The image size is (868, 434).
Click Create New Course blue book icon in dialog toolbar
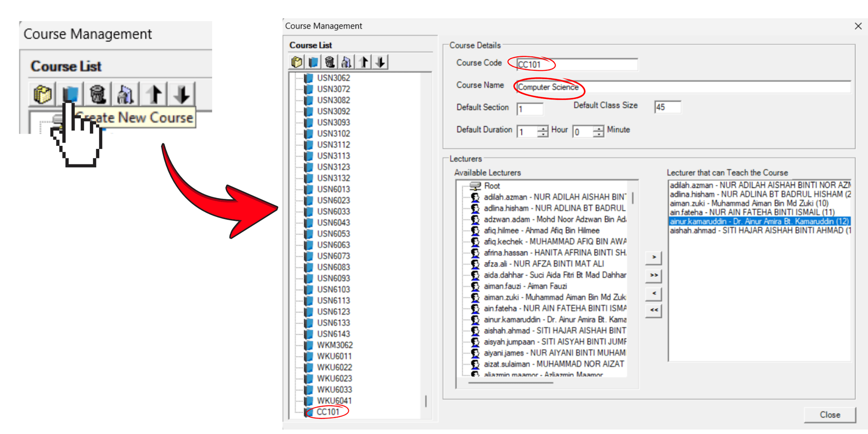tap(313, 62)
